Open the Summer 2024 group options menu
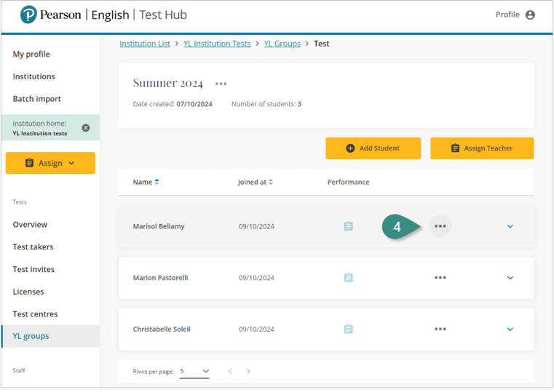This screenshot has height=392, width=554. [x=221, y=84]
